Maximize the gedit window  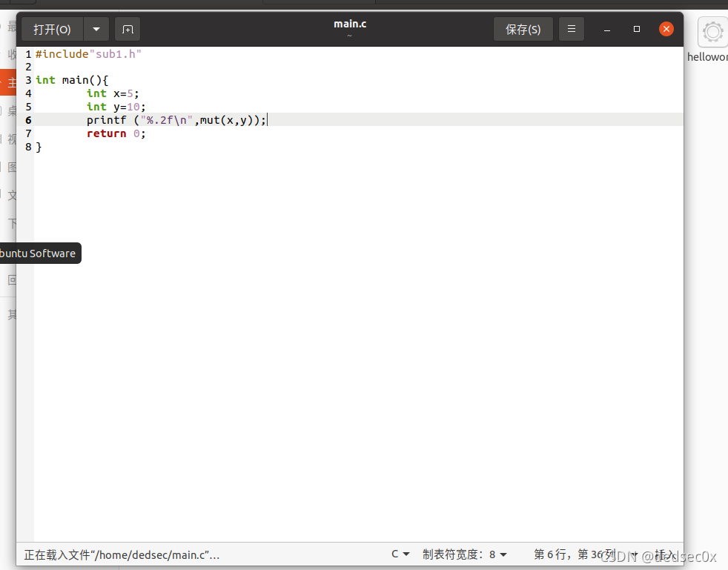click(637, 29)
